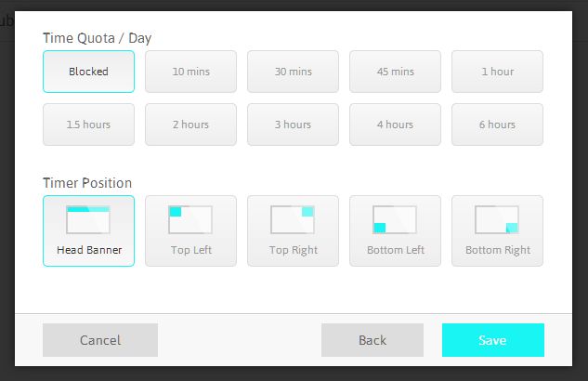Click the Bottom Left label text
The height and width of the screenshot is (381, 588).
pos(396,250)
